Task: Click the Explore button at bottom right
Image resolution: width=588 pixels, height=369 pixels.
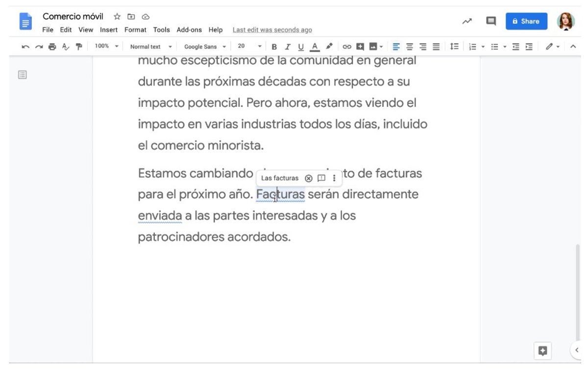Action: [542, 350]
